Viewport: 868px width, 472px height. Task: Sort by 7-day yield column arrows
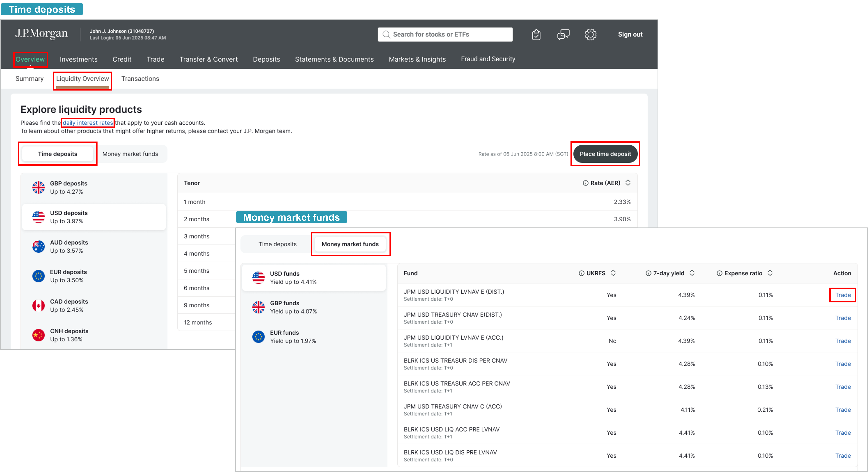692,273
